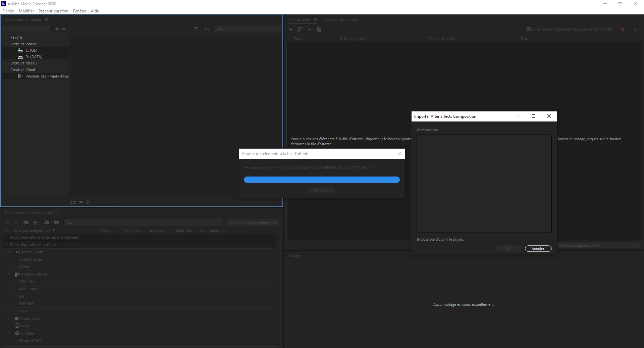Switch media browser to thumbnail view
The height and width of the screenshot is (348, 644).
click(x=81, y=202)
